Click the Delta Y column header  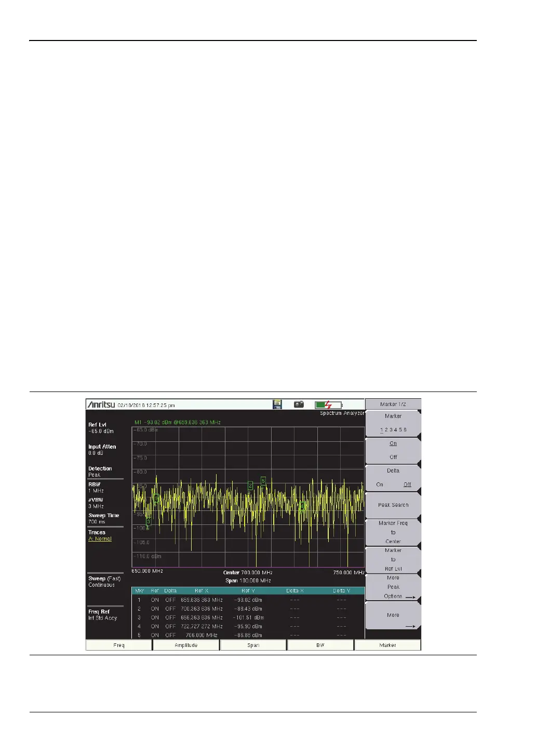pyautogui.click(x=341, y=591)
